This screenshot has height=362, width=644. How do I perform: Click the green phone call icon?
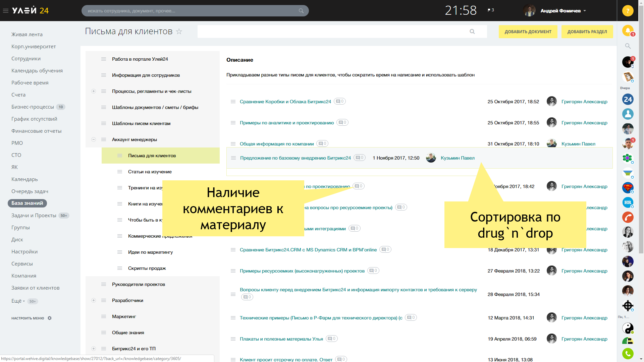pos(628,354)
